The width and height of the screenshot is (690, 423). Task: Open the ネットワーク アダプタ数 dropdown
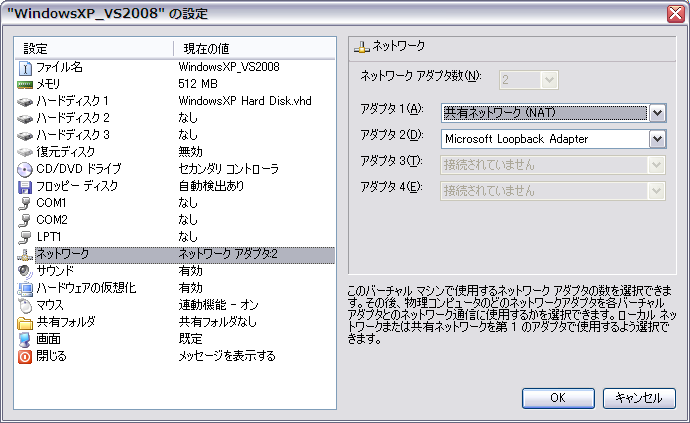(x=548, y=79)
